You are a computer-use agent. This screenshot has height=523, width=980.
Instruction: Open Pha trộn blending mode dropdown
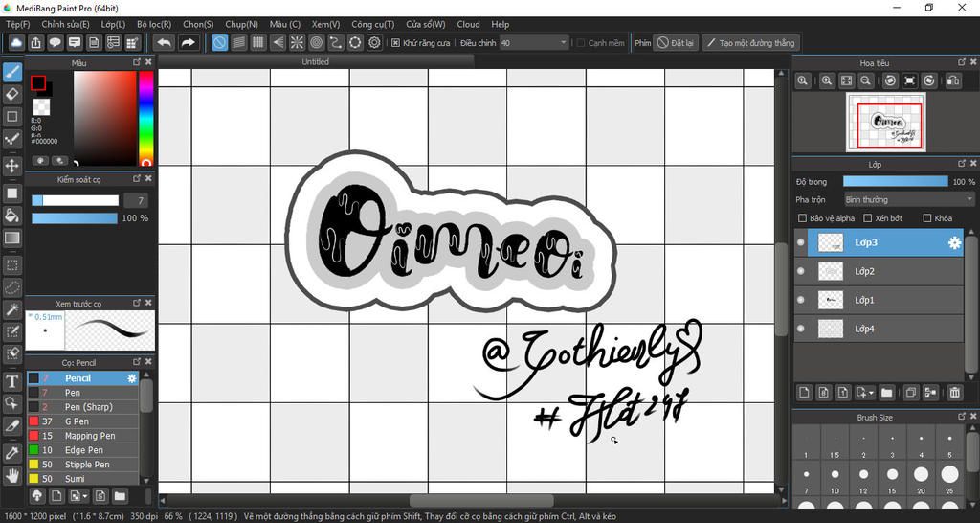909,199
